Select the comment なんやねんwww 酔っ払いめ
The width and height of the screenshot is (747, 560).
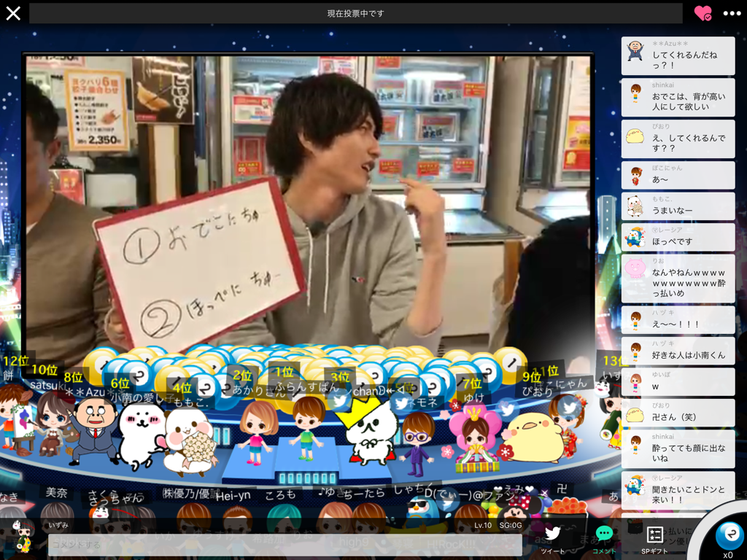[678, 279]
